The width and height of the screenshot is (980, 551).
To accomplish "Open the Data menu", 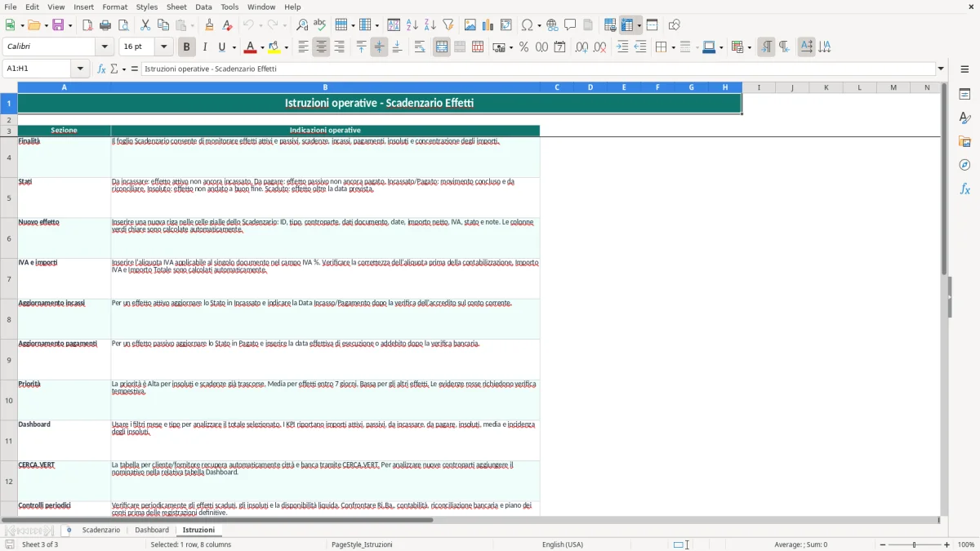I will [203, 7].
